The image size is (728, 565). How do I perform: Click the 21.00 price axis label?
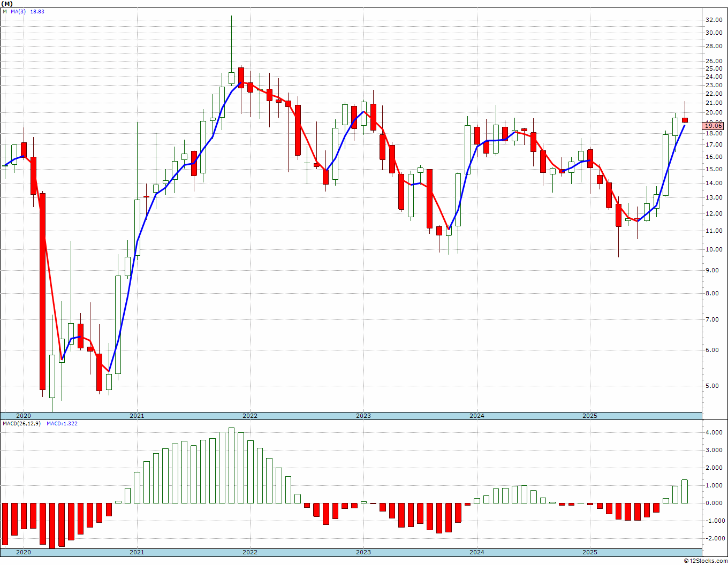tap(714, 103)
